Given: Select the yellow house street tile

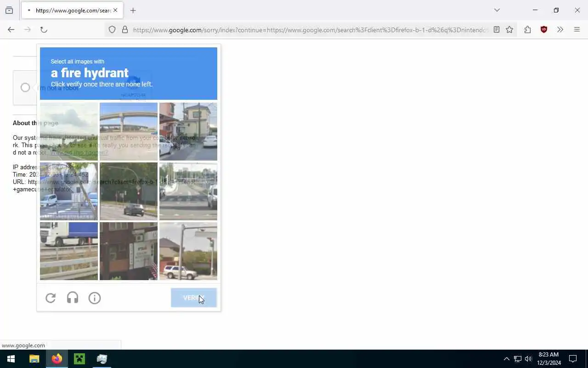Looking at the screenshot, I should click(x=188, y=132).
